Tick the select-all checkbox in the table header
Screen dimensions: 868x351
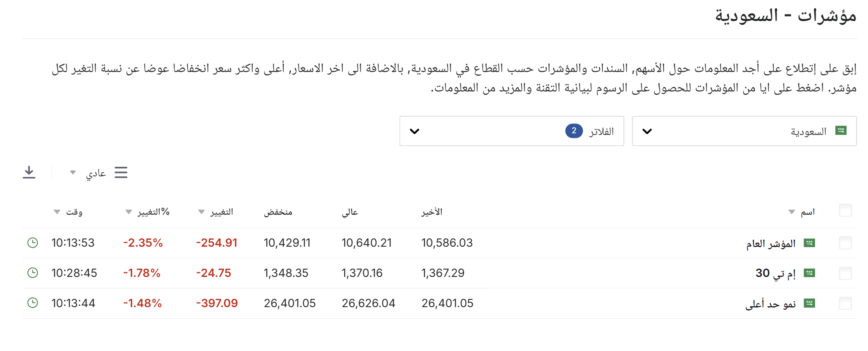tap(845, 210)
